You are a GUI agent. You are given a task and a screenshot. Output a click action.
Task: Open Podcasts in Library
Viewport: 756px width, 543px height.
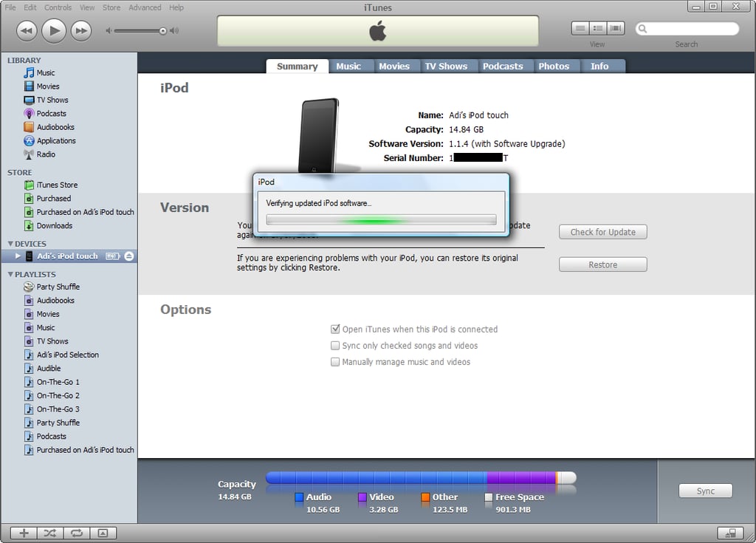point(45,114)
